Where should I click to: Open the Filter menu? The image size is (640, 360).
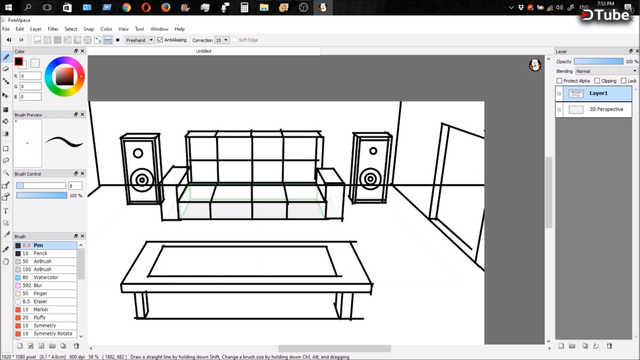click(53, 29)
